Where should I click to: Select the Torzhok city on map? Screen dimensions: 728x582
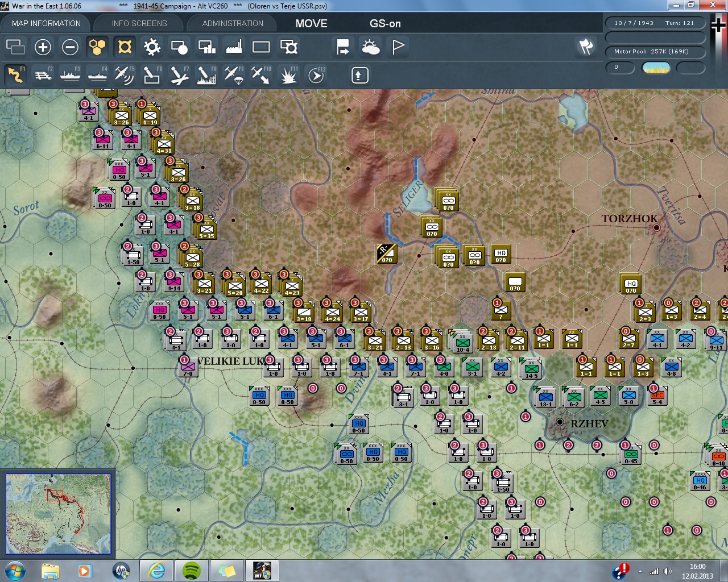(656, 227)
